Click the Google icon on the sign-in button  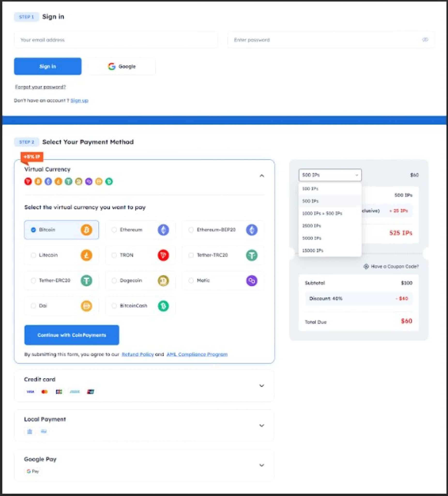(111, 66)
